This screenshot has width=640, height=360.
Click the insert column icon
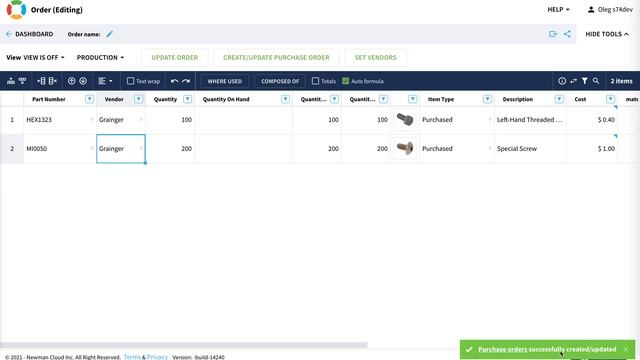(x=41, y=81)
